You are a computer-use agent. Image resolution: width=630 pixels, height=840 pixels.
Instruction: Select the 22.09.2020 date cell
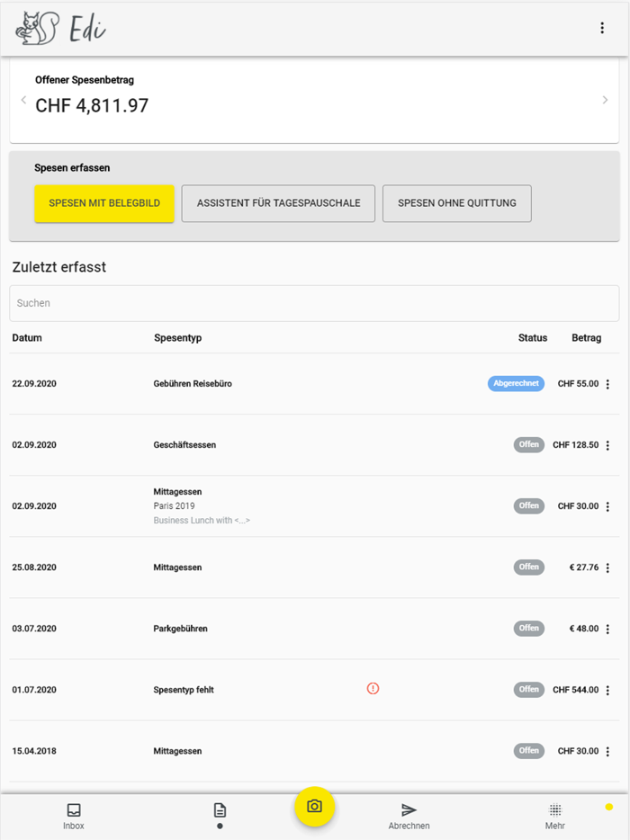(x=34, y=383)
